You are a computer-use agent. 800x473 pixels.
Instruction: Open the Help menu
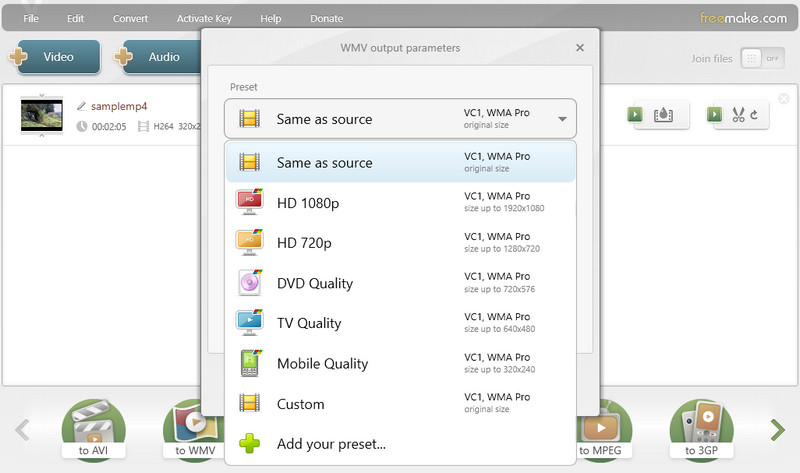(x=270, y=18)
